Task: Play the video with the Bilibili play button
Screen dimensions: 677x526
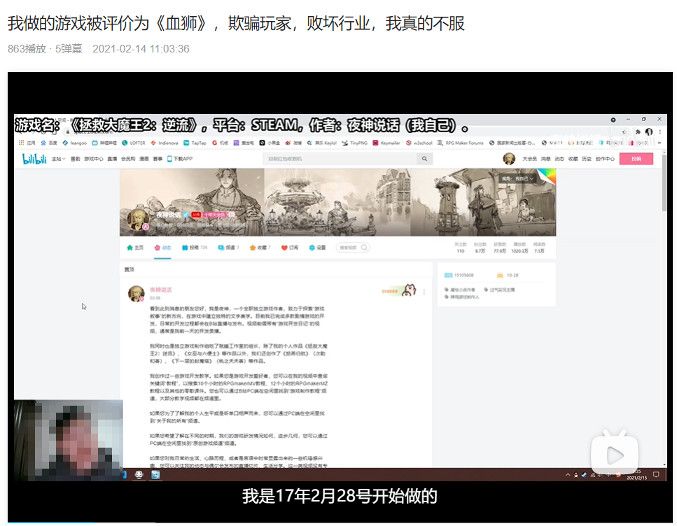Action: (614, 454)
